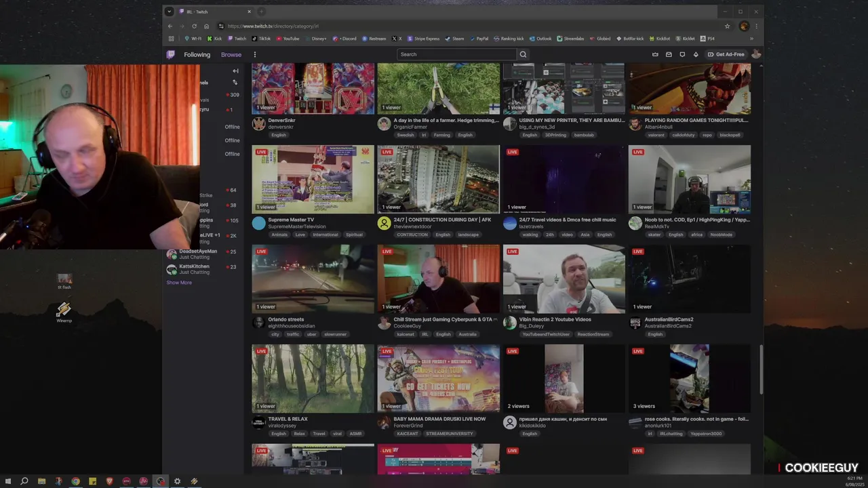This screenshot has width=868, height=488.
Task: Open File Explorer from the taskbar
Action: (x=41, y=481)
